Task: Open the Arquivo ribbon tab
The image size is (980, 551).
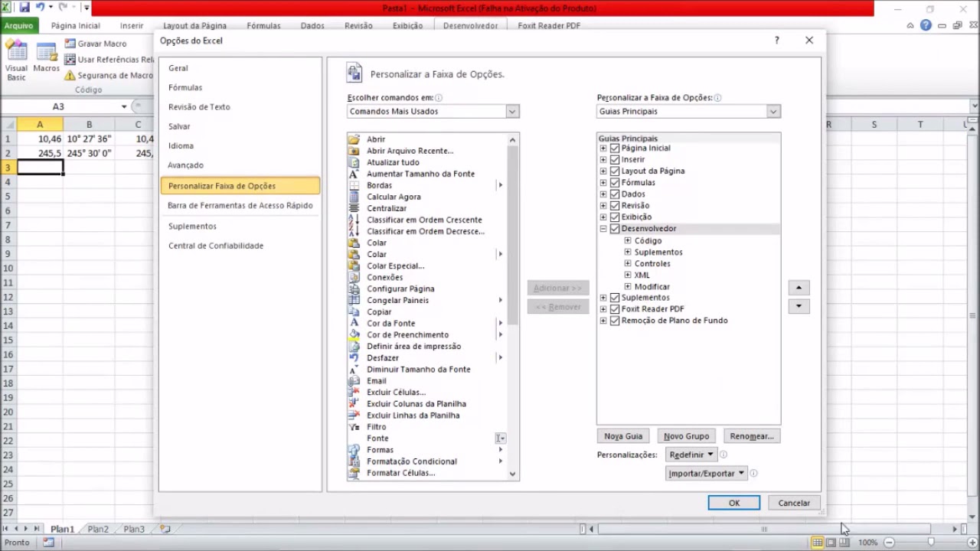Action: pyautogui.click(x=18, y=25)
